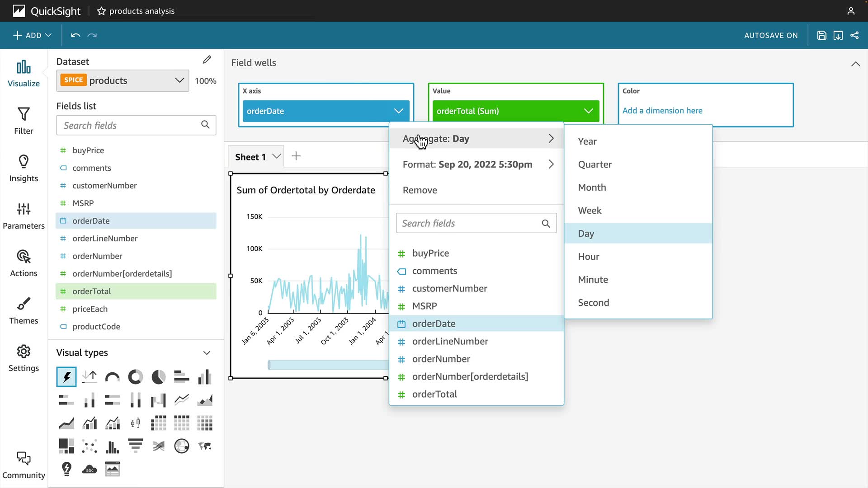Expand the orderTotal (Sum) field menu
Screen dimensions: 868x488
588,111
